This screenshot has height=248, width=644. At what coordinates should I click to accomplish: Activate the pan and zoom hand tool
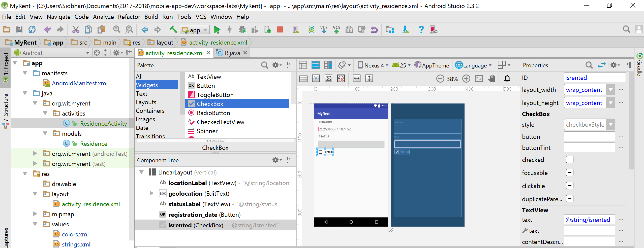click(492, 79)
